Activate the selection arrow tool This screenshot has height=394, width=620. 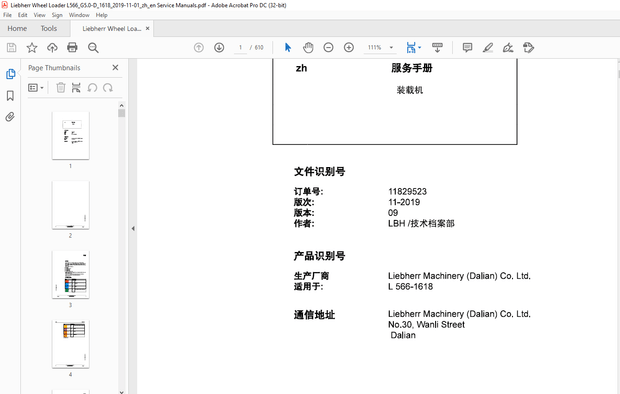288,47
